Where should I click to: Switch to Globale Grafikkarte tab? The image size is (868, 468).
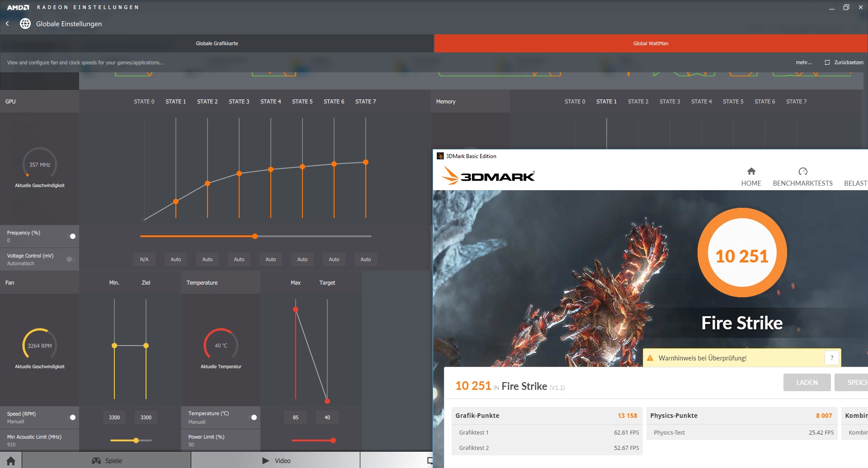click(x=217, y=43)
